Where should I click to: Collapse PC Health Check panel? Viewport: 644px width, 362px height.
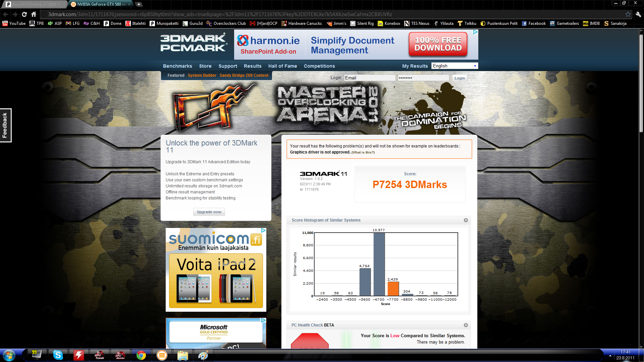[x=466, y=325]
